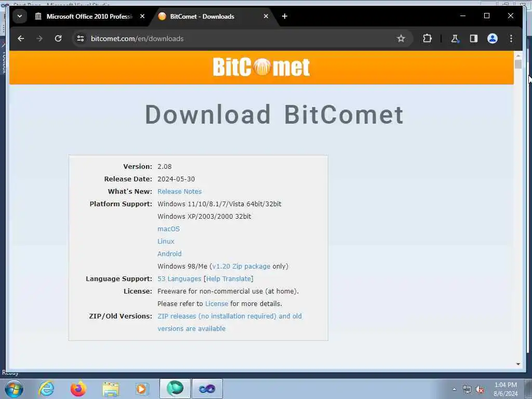Open the 53 Languages link
Screen dimensions: 532x399
click(179, 279)
